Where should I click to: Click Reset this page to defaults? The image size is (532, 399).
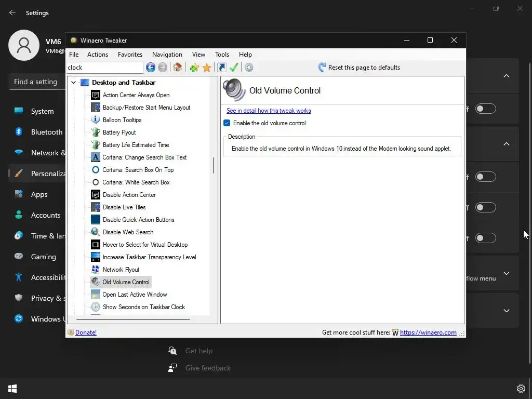(x=359, y=68)
